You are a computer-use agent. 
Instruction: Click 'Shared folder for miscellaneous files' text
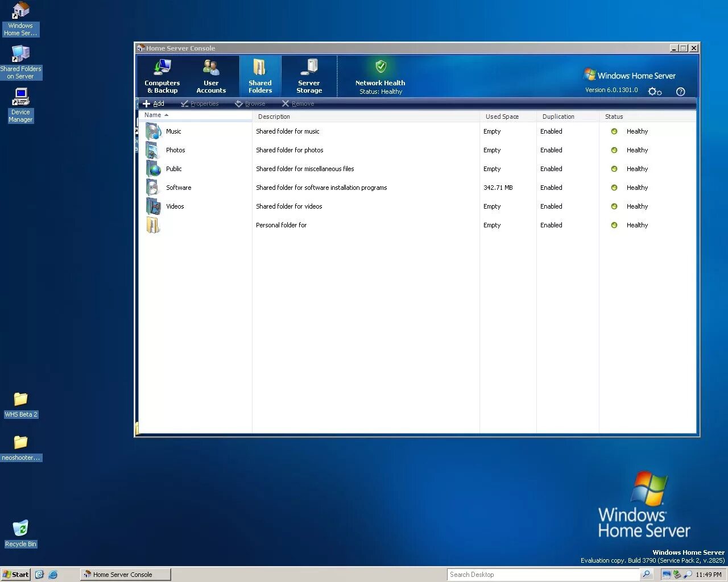point(305,169)
